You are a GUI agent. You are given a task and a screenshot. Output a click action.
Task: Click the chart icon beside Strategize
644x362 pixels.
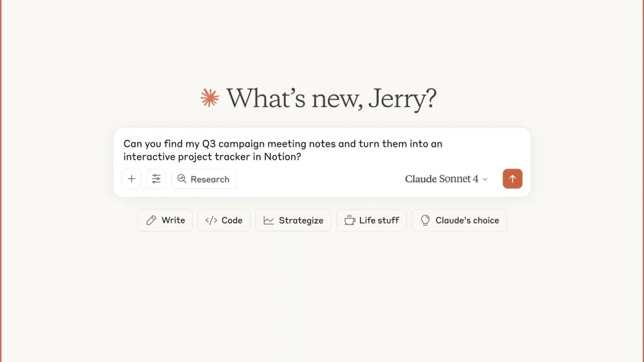[269, 220]
